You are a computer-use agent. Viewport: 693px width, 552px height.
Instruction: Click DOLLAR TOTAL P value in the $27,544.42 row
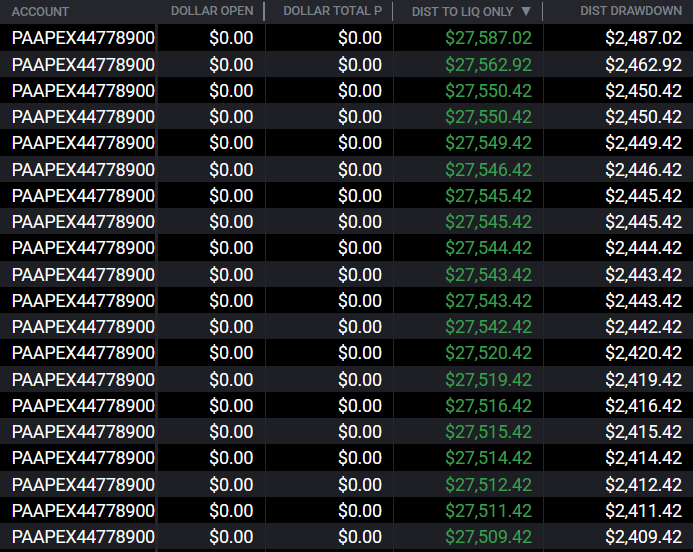point(360,247)
